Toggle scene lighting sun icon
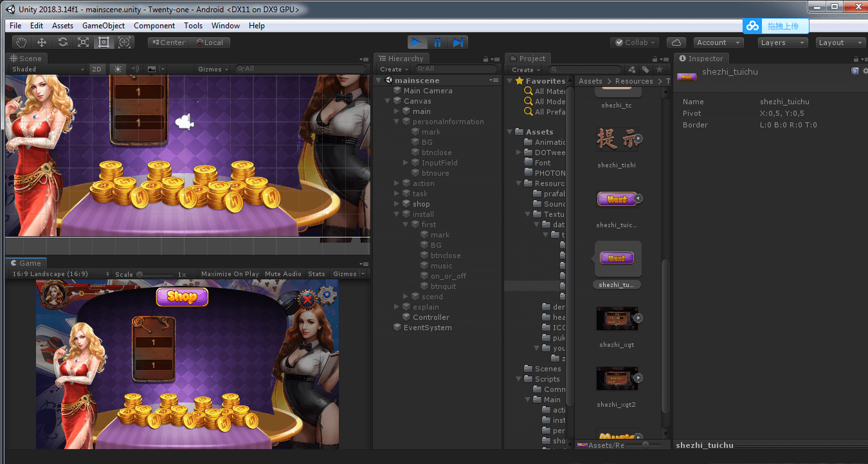Screen dimensions: 868x464 coord(117,69)
